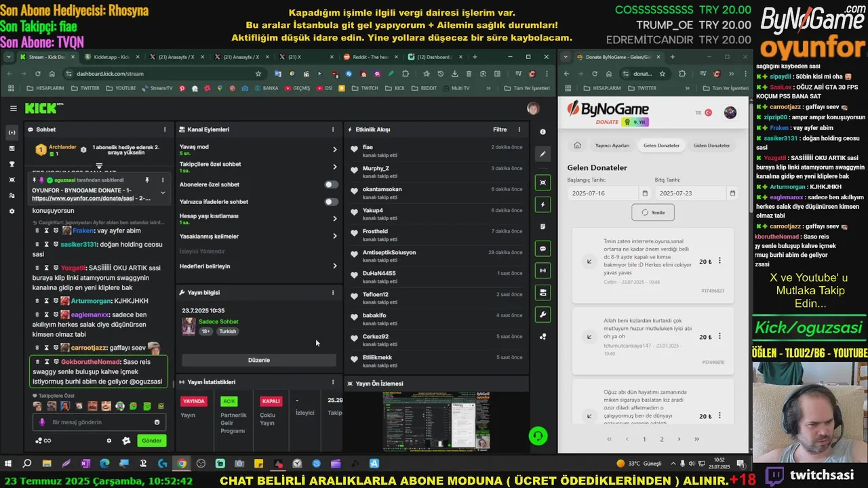
Task: Toggle Abonelere özel sohbet switch
Action: (331, 184)
